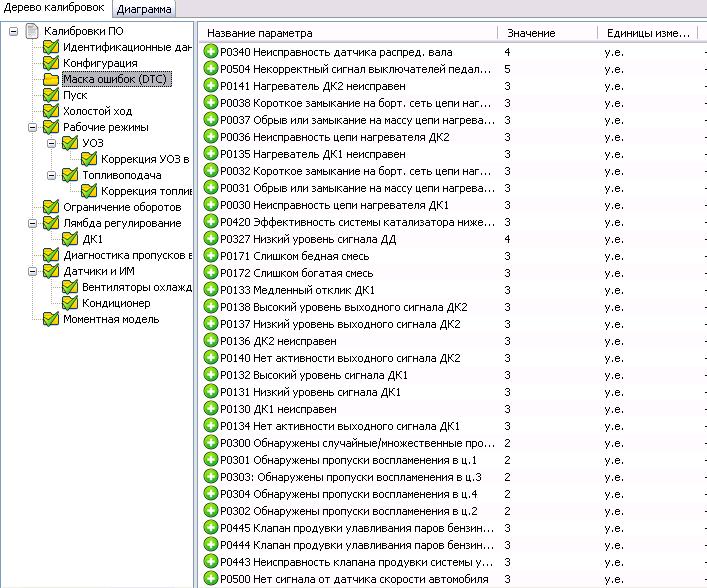Viewport: 707px width, 588px height.
Task: Click the green icon beside P0500 row
Action: pyautogui.click(x=211, y=579)
